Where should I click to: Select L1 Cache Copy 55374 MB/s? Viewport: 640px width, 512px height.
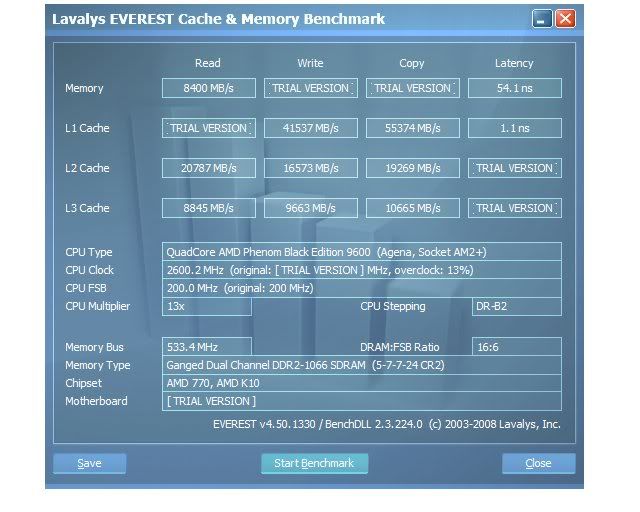[413, 128]
